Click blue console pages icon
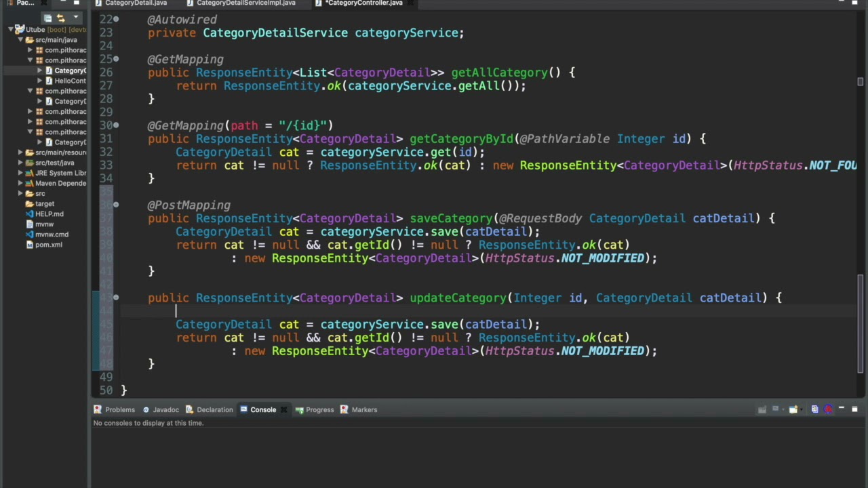 point(815,409)
